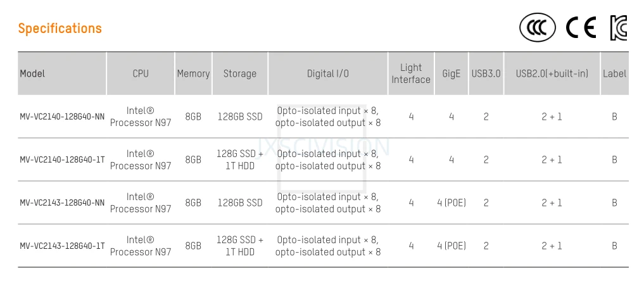This screenshot has width=644, height=297.
Task: Select model MV-VC2140-128G40-NN
Action: pos(62,117)
